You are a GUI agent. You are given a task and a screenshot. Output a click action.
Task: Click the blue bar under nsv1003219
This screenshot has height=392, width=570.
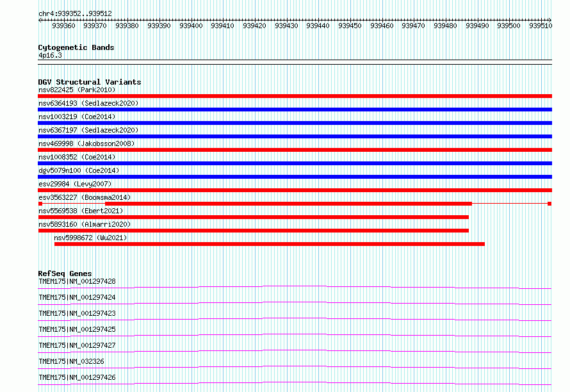(x=295, y=123)
